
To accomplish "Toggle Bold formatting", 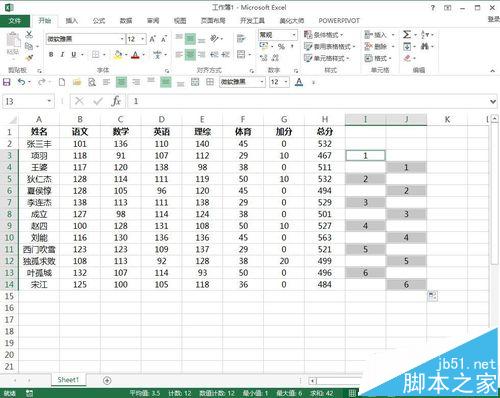I will pos(51,54).
